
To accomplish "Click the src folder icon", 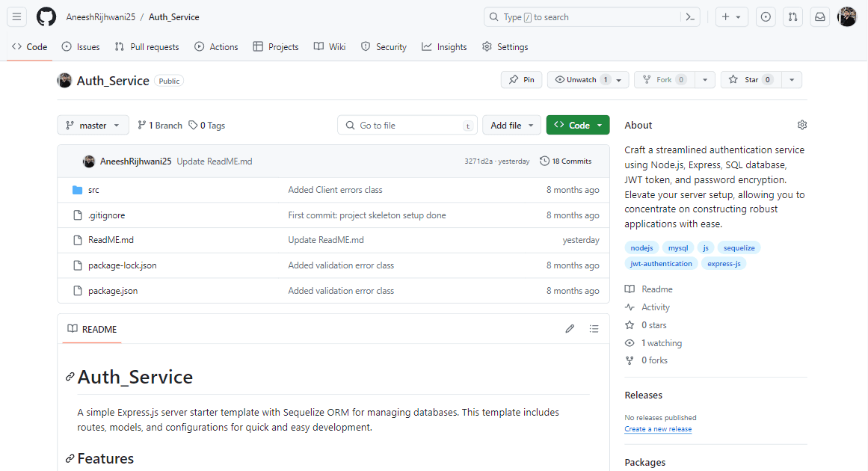I will [x=78, y=190].
